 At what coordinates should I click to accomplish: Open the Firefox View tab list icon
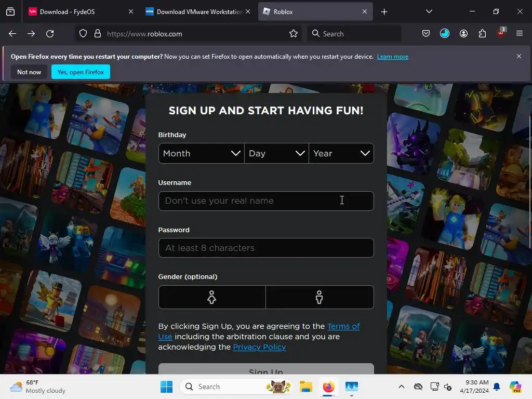pyautogui.click(x=10, y=11)
